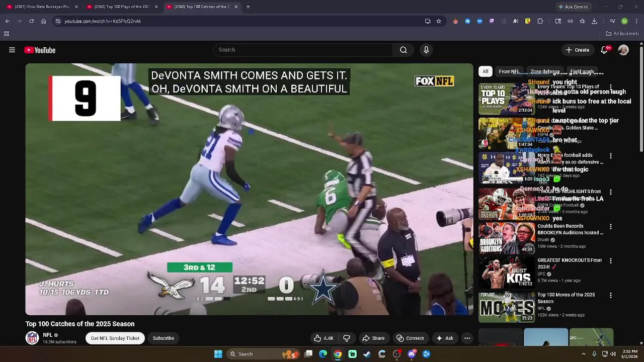Open YouTube guide hamburger menu
644x362 pixels.
point(12,50)
